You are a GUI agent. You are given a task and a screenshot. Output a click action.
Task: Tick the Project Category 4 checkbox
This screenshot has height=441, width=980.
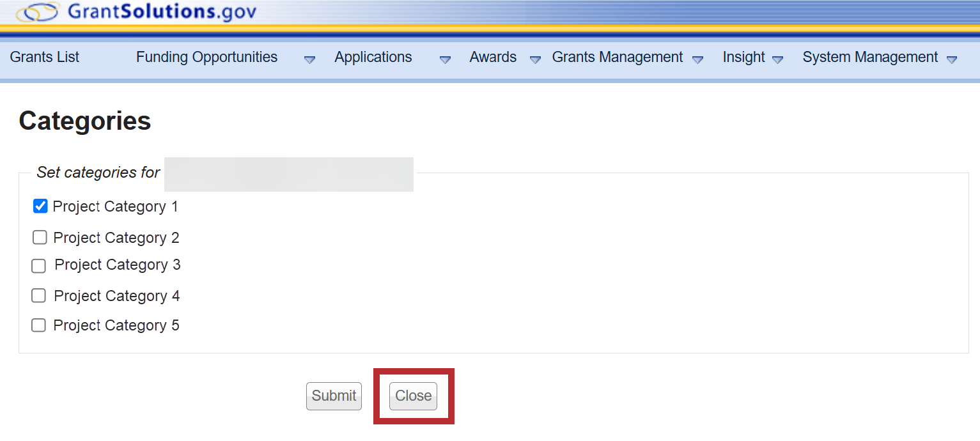pyautogui.click(x=39, y=295)
